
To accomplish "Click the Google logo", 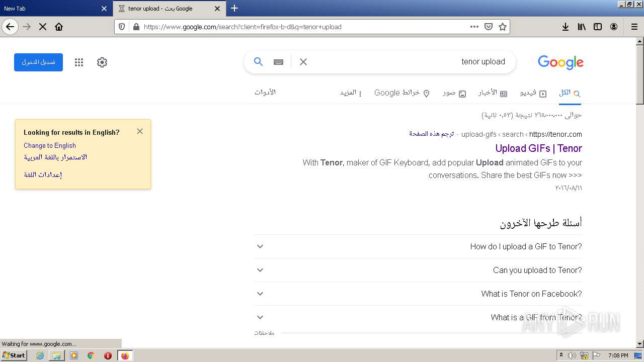I will (560, 62).
